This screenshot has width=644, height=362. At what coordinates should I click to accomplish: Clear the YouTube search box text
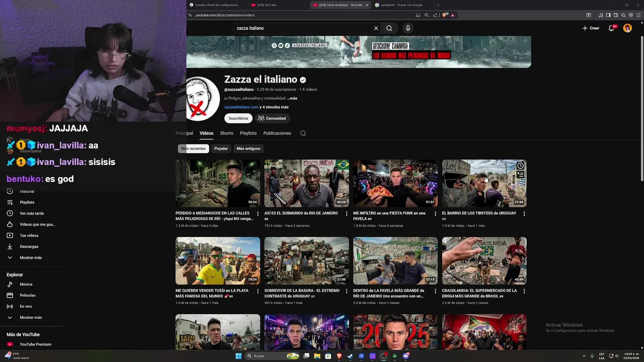(x=376, y=28)
